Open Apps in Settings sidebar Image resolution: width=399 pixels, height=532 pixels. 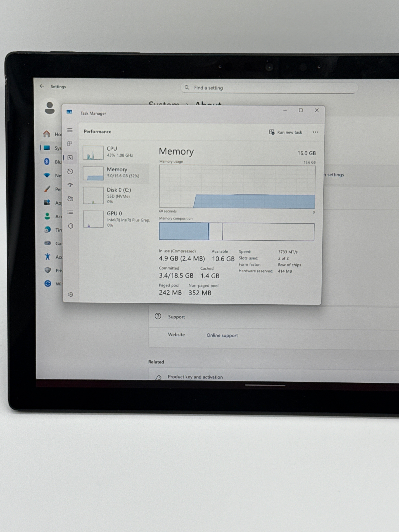[53, 203]
